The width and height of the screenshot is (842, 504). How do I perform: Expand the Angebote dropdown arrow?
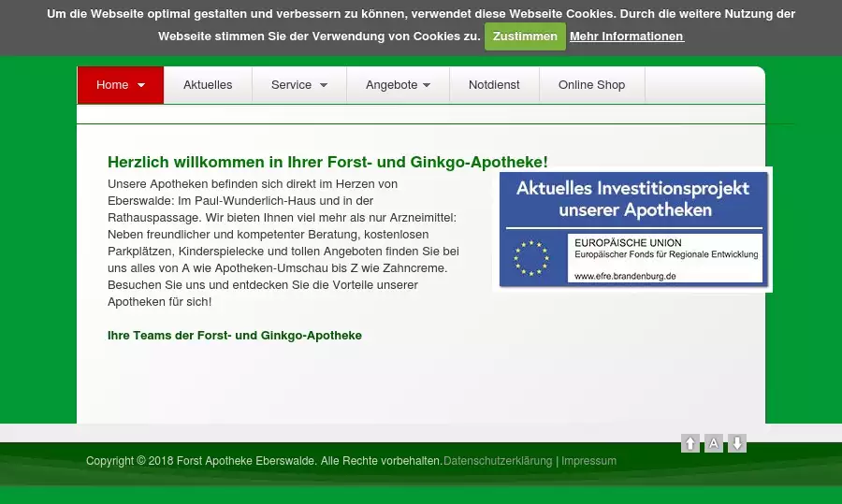427,85
